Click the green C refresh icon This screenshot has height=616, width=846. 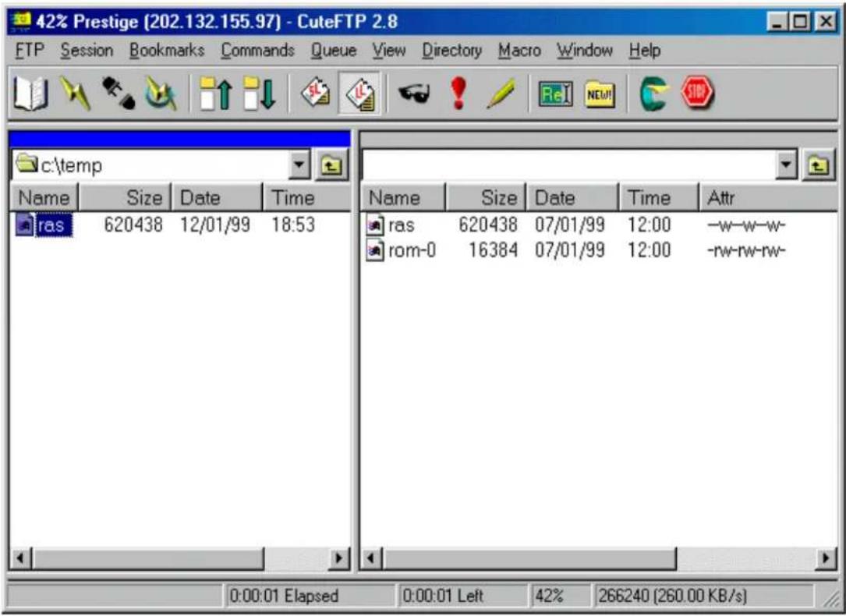(x=654, y=94)
